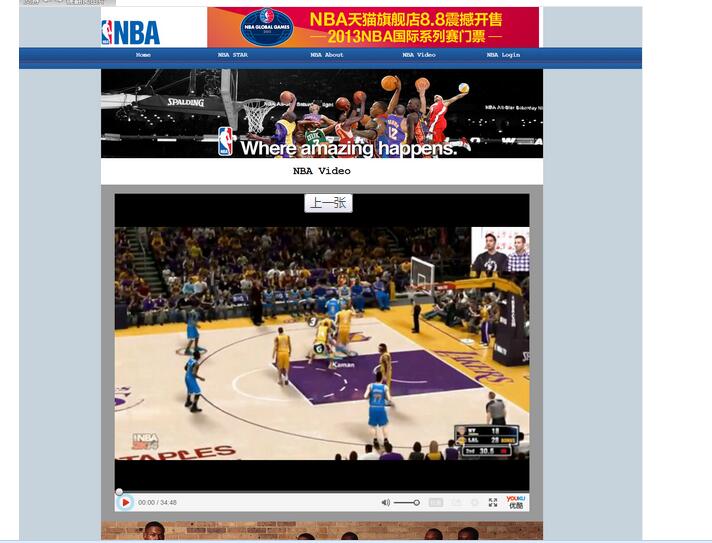Open the Home navigation item
The image size is (712, 543).
click(143, 55)
